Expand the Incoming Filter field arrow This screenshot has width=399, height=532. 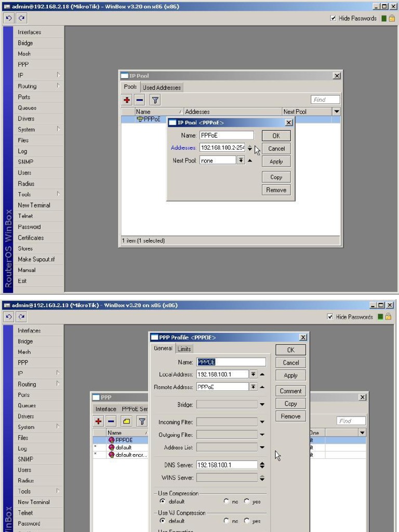coord(262,422)
